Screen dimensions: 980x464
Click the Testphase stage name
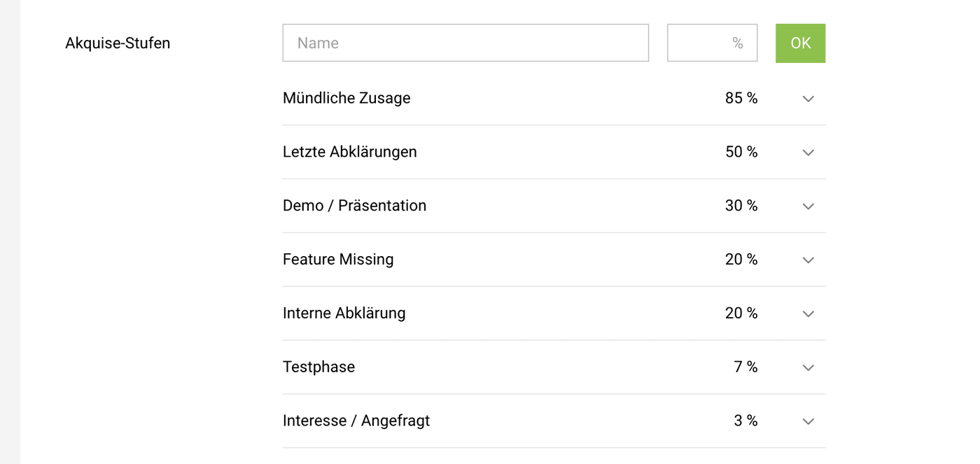pos(318,367)
